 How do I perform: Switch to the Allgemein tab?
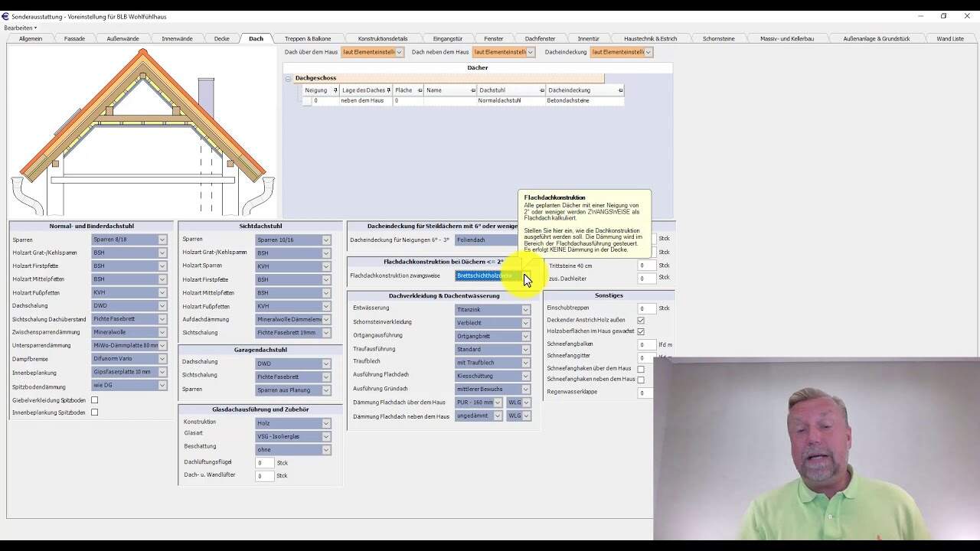click(31, 38)
